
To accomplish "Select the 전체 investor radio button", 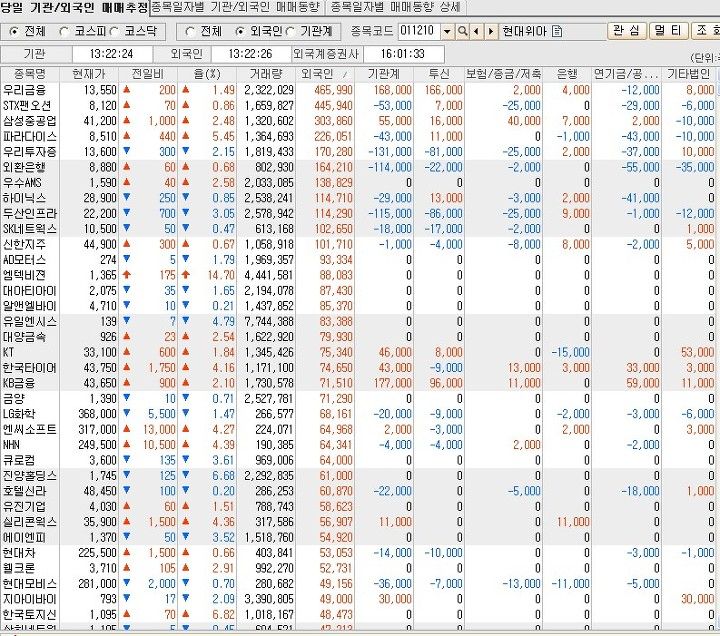I will point(190,31).
